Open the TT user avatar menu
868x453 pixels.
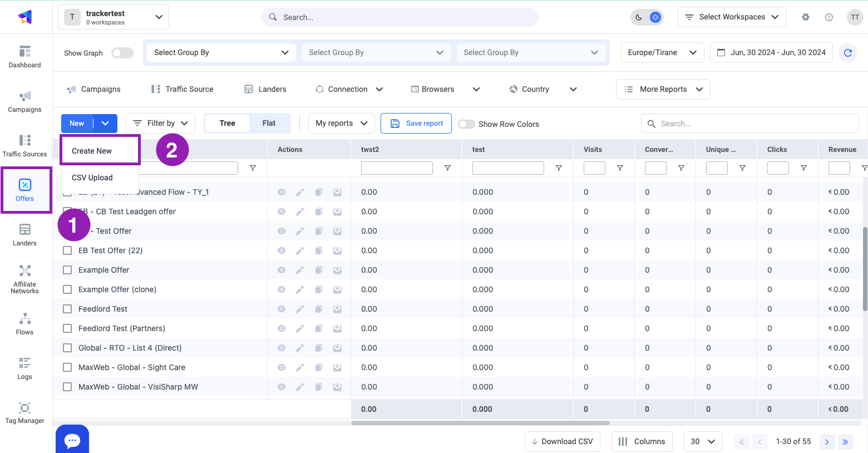[855, 17]
